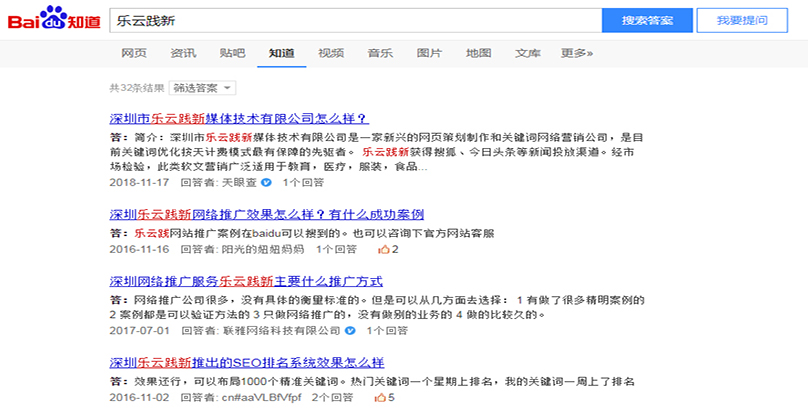This screenshot has width=808, height=414.
Task: Switch to the 地图 tab
Action: click(478, 53)
